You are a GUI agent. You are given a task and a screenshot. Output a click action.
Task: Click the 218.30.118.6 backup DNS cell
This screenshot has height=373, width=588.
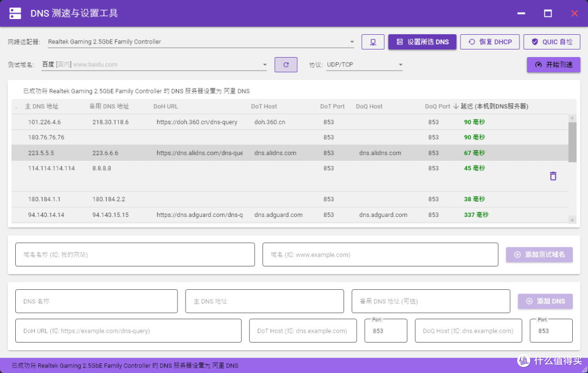[110, 122]
